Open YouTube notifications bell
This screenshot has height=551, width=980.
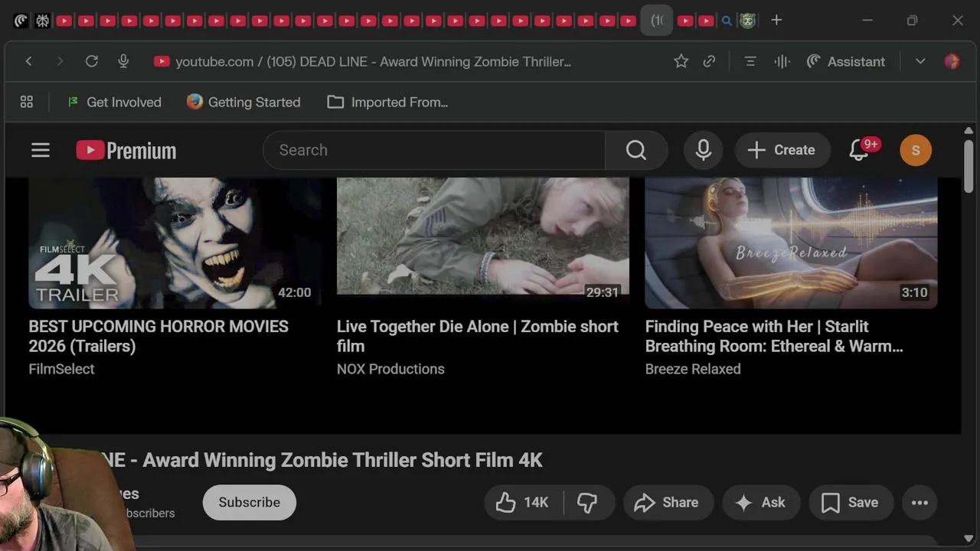click(859, 150)
